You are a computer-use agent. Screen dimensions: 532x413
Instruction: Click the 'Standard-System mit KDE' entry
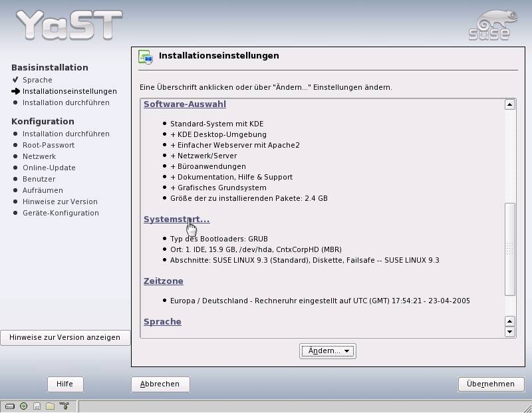click(x=217, y=124)
